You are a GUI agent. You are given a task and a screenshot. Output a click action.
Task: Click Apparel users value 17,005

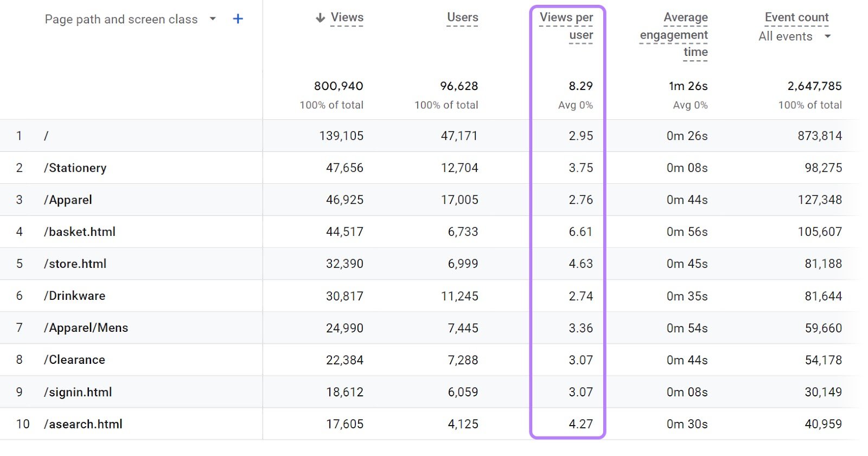pyautogui.click(x=459, y=200)
